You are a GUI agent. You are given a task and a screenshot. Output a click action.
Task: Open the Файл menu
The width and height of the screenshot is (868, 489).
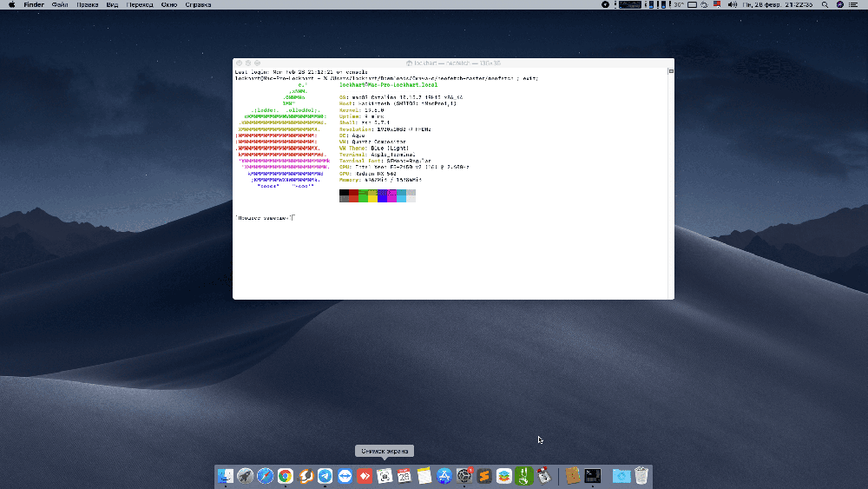pyautogui.click(x=60, y=4)
